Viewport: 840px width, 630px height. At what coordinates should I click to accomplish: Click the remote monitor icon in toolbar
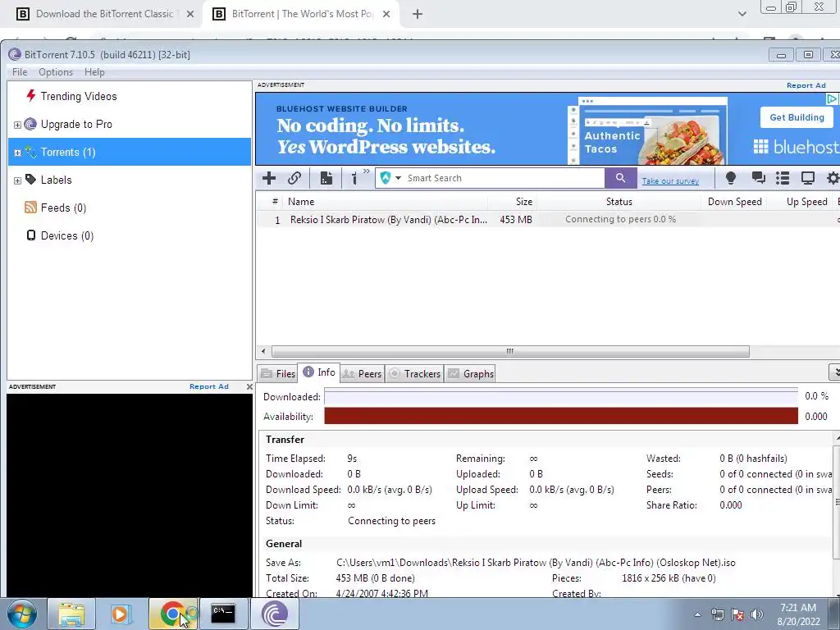coord(808,178)
